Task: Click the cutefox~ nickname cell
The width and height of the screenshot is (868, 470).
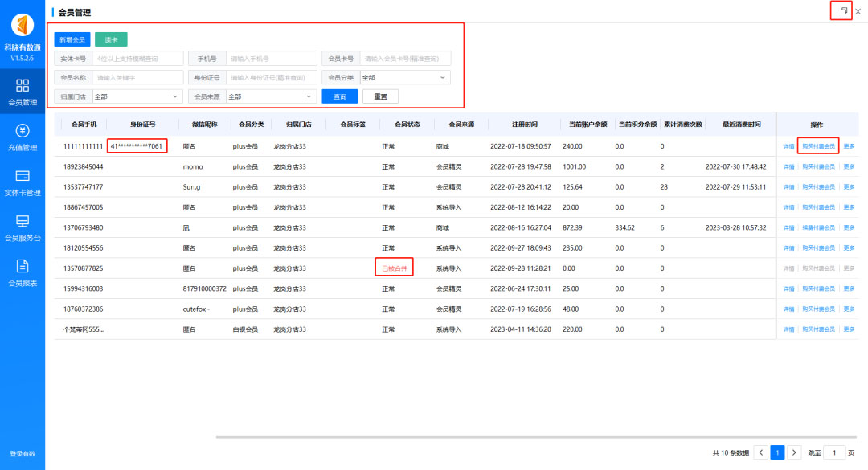Action: point(197,309)
